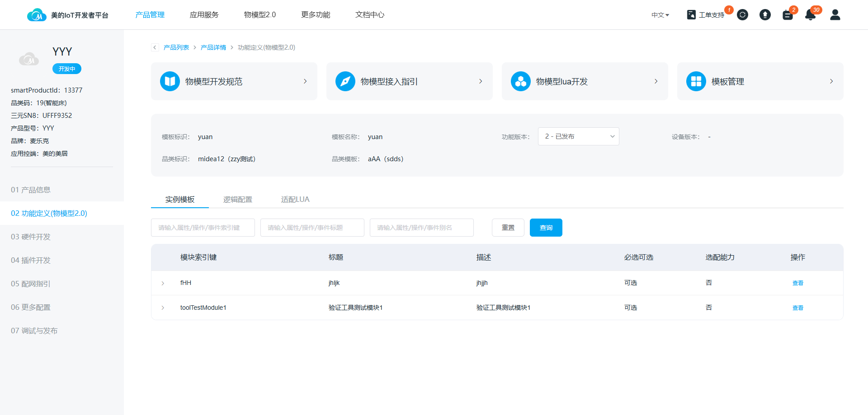
Task: Open the user profile icon
Action: point(835,15)
